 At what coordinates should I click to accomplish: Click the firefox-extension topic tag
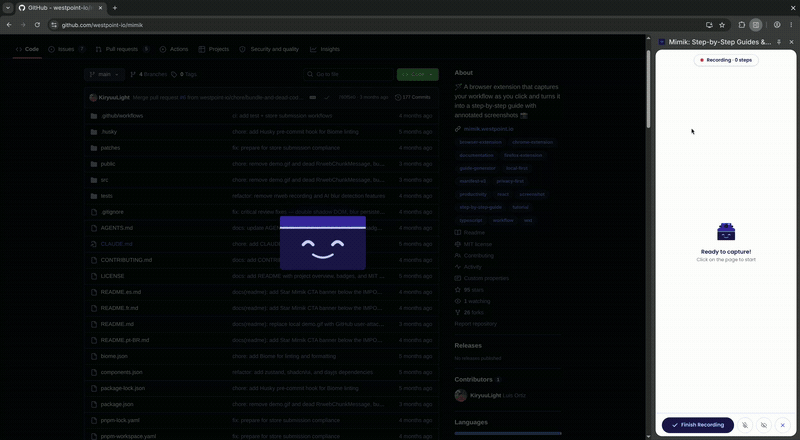point(523,155)
